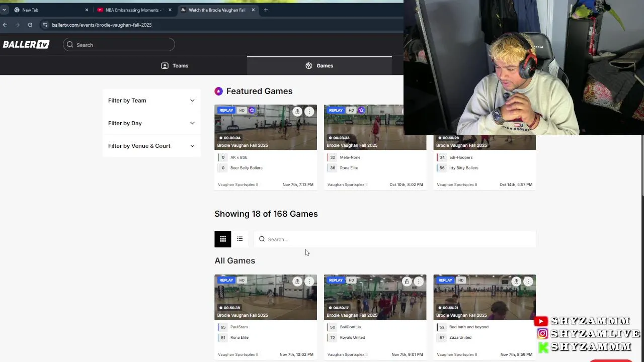
Task: Switch to list view of games
Action: tap(240, 239)
